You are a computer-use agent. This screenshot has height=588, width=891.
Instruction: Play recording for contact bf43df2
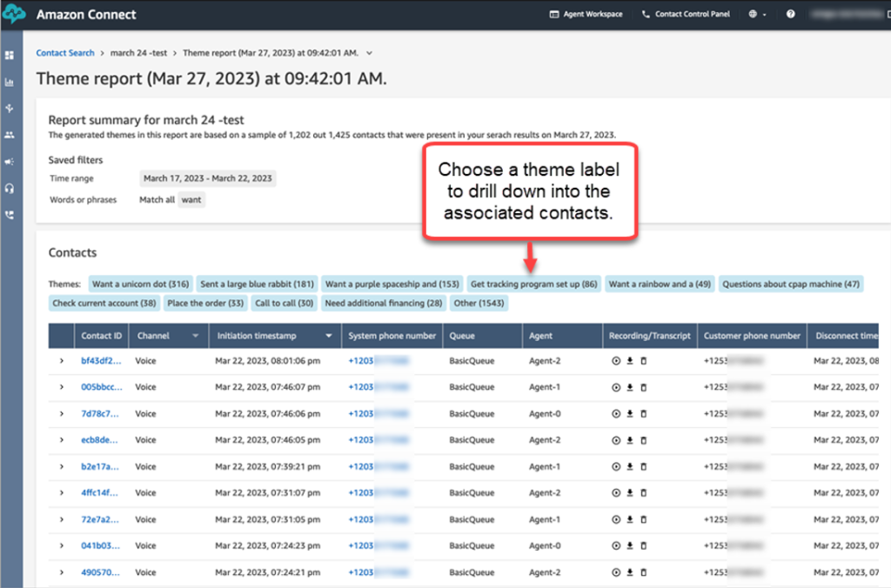coord(616,361)
